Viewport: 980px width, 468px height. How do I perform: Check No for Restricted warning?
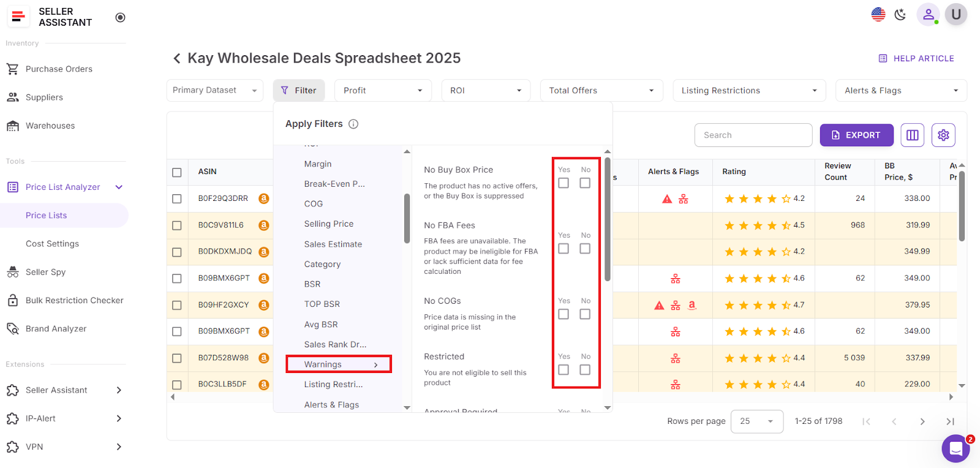click(x=585, y=370)
